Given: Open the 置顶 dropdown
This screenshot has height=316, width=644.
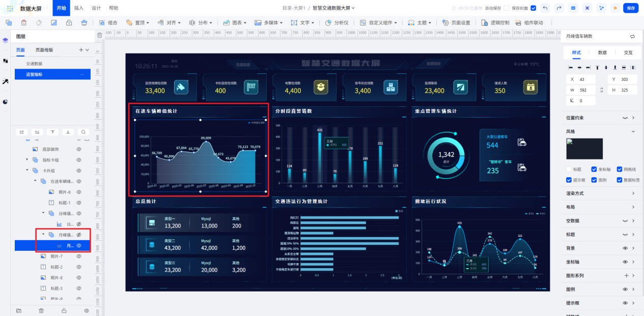Looking at the screenshot, I should click(138, 22).
